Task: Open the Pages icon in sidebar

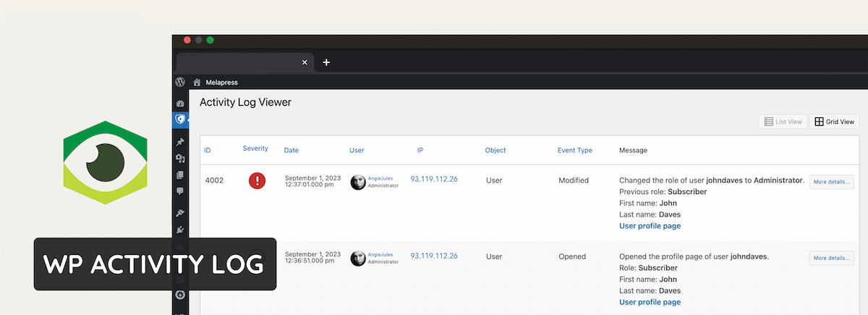Action: [x=180, y=175]
